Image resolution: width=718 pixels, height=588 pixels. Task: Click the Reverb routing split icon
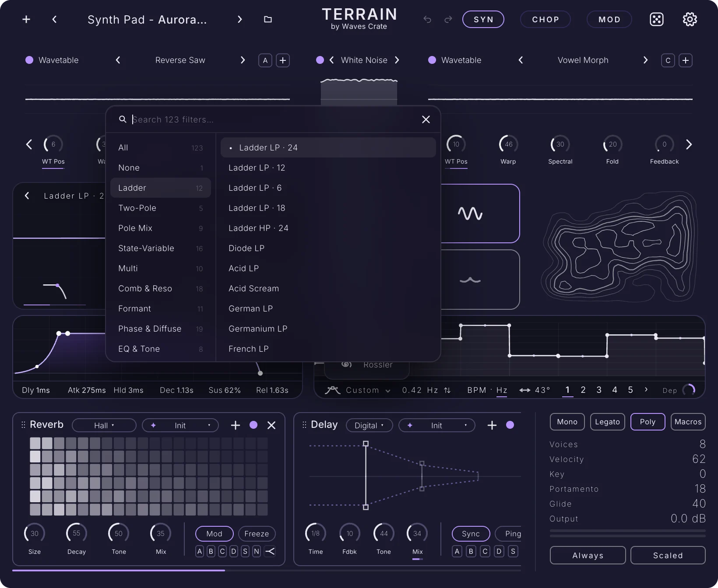pyautogui.click(x=270, y=551)
